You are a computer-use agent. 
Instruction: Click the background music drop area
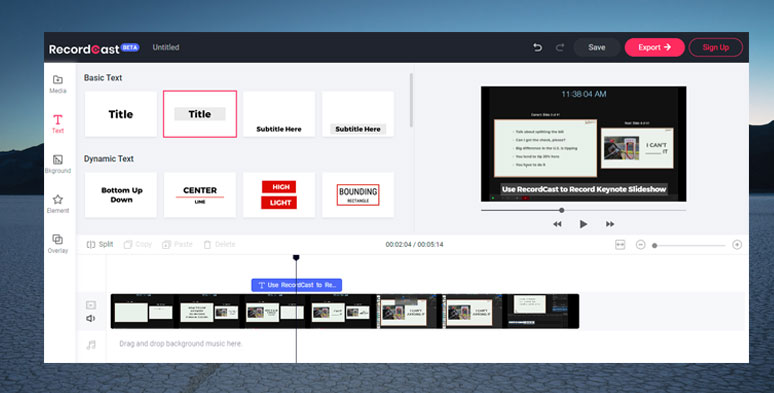(181, 344)
